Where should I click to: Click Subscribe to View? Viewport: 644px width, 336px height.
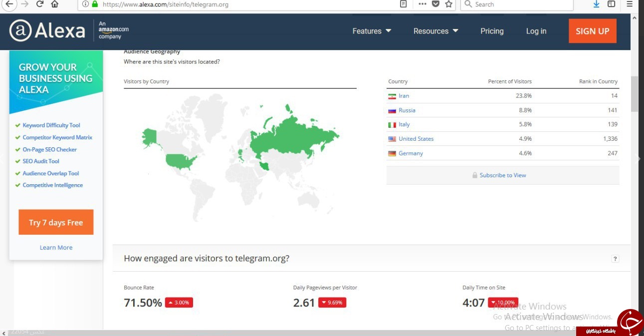tap(503, 175)
